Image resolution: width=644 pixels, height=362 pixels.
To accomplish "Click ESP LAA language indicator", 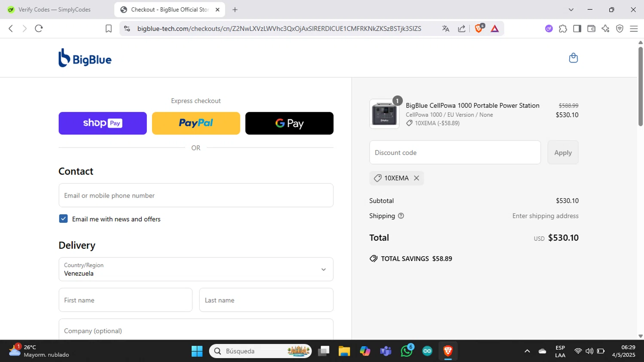I will [x=560, y=351].
